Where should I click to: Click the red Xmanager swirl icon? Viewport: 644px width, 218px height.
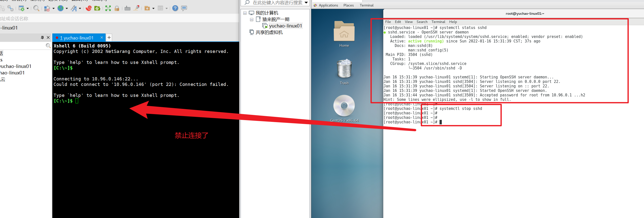click(x=88, y=8)
